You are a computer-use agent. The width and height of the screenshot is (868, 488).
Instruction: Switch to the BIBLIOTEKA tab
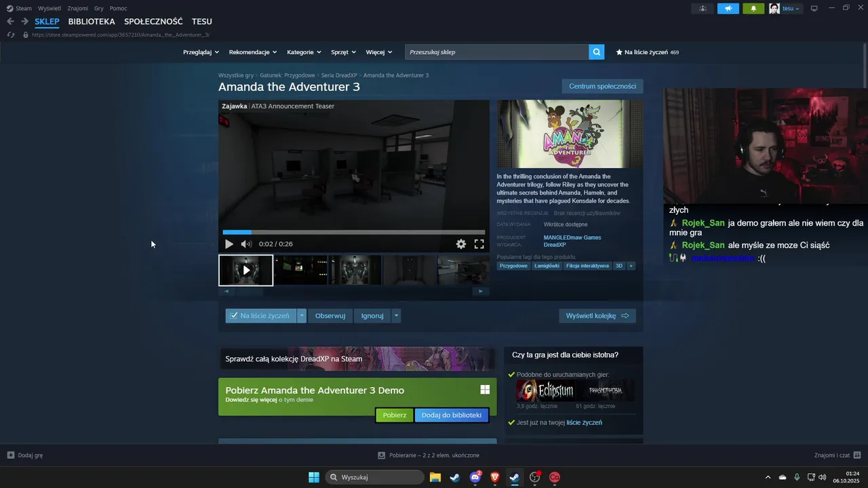point(92,22)
